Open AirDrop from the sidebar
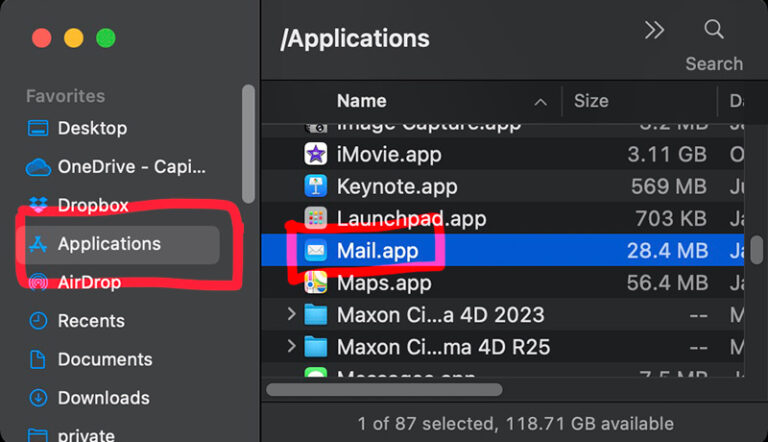Screen dimensions: 768x442 tap(89, 282)
